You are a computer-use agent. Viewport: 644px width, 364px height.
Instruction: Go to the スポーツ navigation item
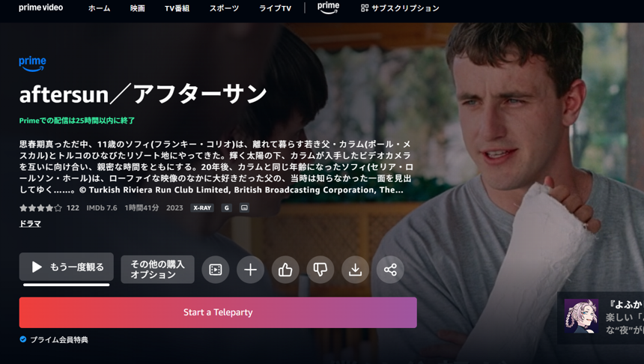pyautogui.click(x=224, y=8)
